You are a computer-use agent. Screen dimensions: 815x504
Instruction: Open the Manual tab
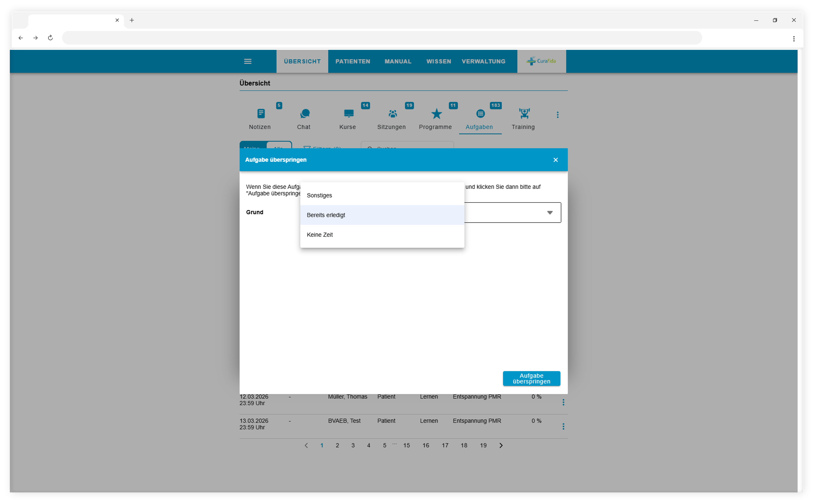click(x=398, y=61)
